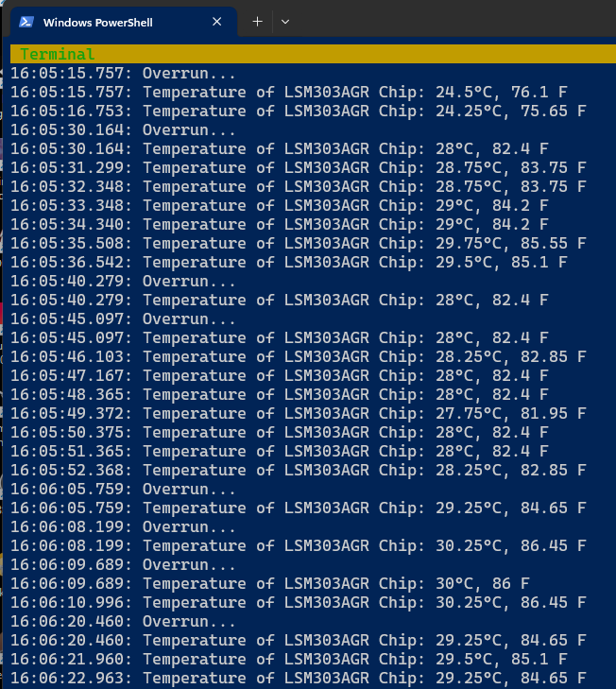616x689 pixels.
Task: Click the temperature line at 16:05:36.542
Action: click(x=289, y=263)
